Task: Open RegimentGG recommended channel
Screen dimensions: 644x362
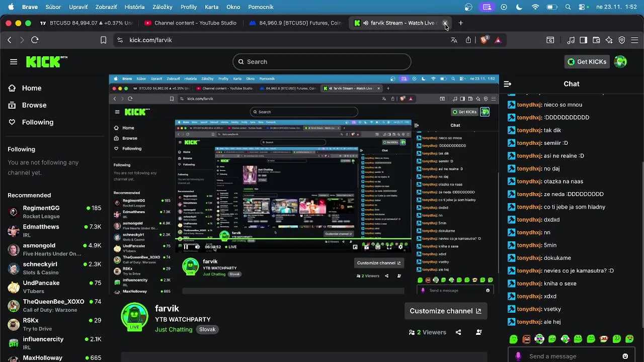Action: [54, 212]
